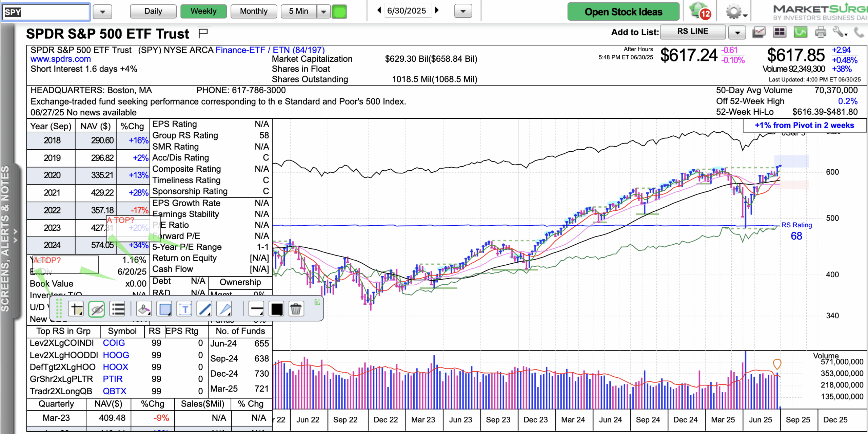Click the trash icon in the drawing toolbar
Screen dimensions: 868x434
[x=296, y=309]
